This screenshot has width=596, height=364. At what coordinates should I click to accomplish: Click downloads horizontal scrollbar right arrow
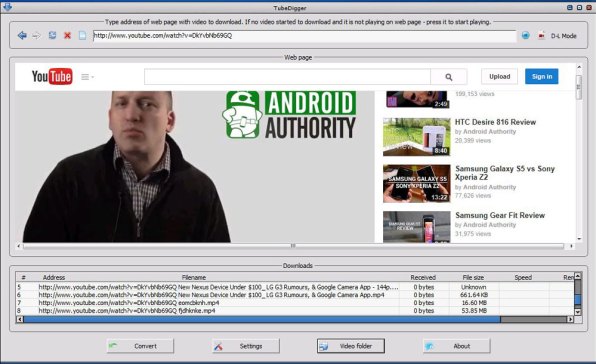(x=570, y=320)
